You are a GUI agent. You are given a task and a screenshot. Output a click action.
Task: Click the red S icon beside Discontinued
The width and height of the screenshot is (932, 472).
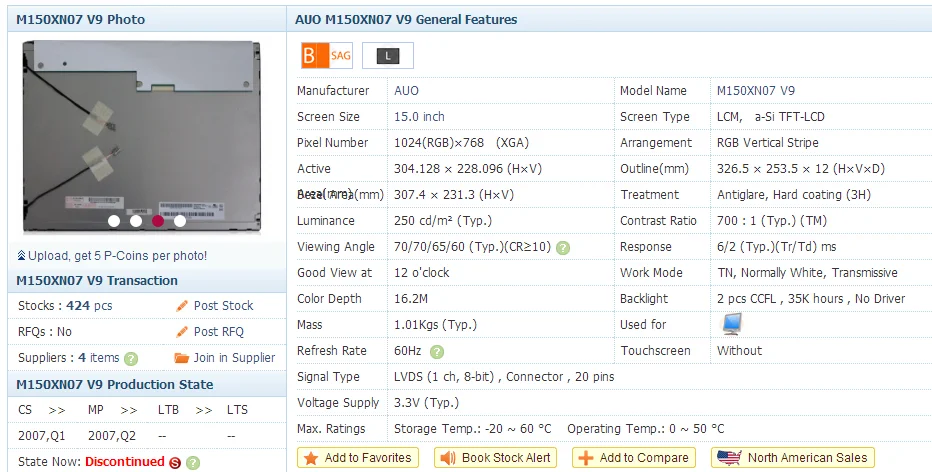175,462
